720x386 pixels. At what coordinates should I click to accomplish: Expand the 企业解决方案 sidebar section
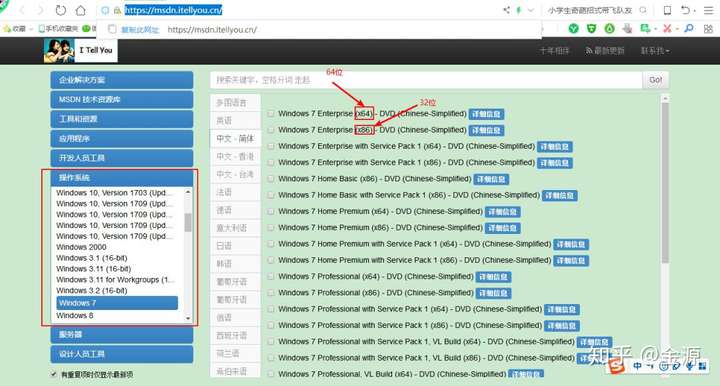click(x=122, y=80)
